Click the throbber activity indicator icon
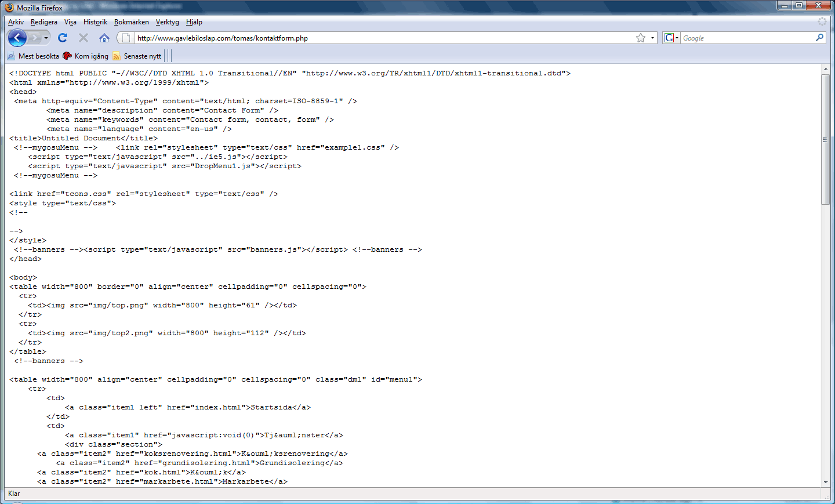Image resolution: width=835 pixels, height=504 pixels. coord(822,21)
